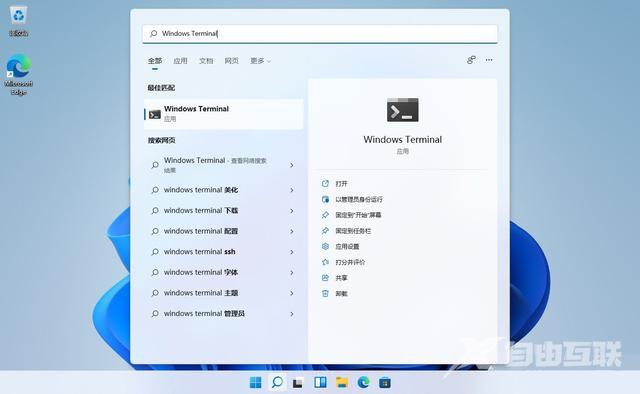Select the 全部 tab in search
The width and height of the screenshot is (640, 394).
(155, 61)
